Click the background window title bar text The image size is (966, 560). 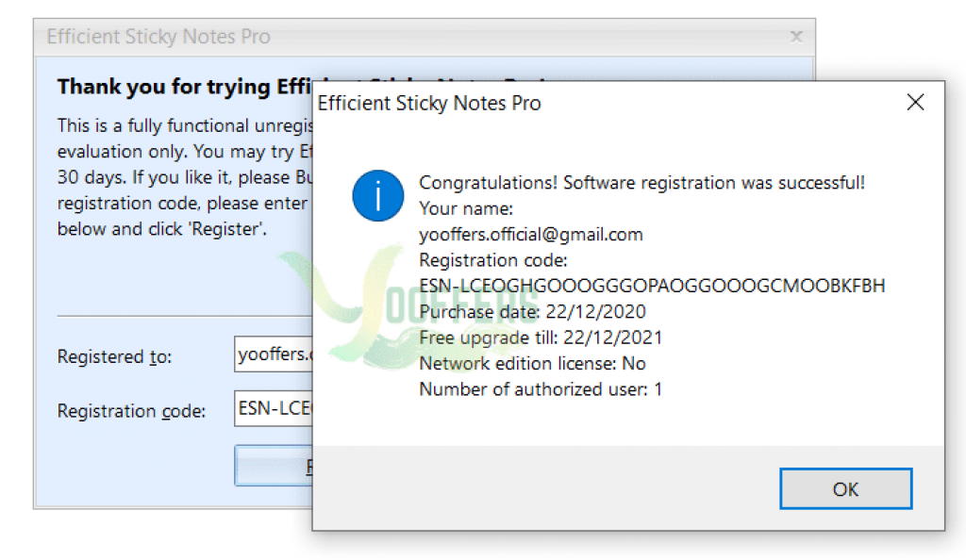click(x=158, y=37)
